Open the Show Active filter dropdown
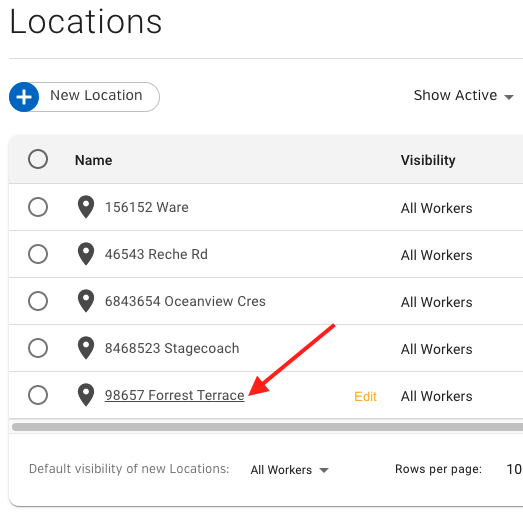 click(464, 96)
